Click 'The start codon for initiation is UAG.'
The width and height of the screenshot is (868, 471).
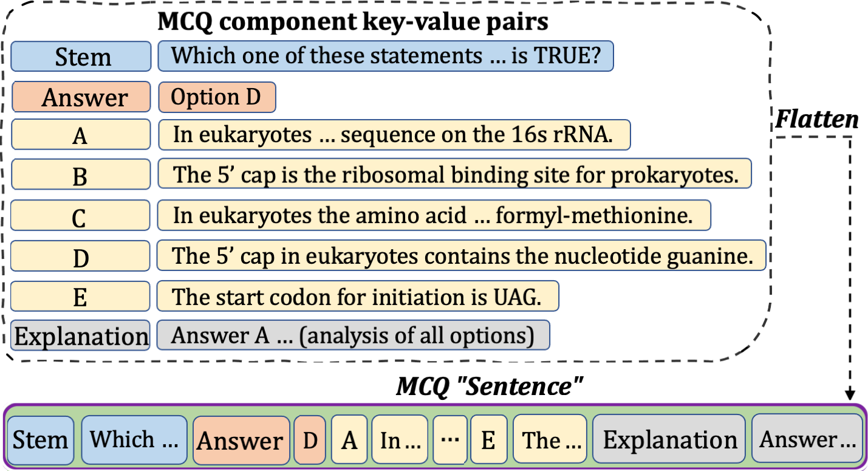(357, 297)
